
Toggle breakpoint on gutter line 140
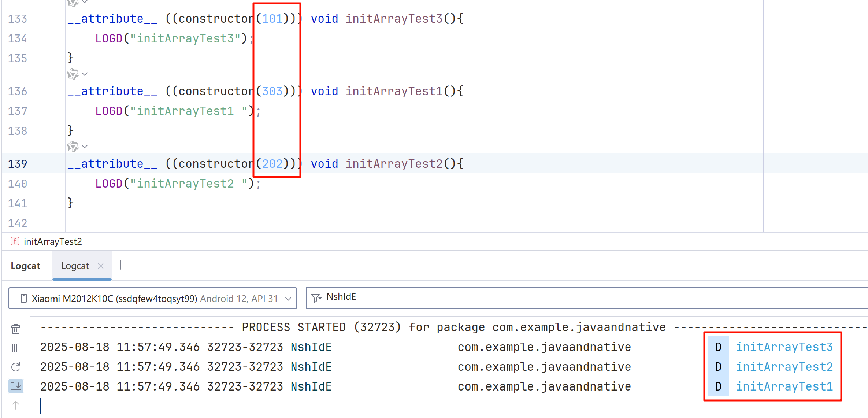coord(18,184)
